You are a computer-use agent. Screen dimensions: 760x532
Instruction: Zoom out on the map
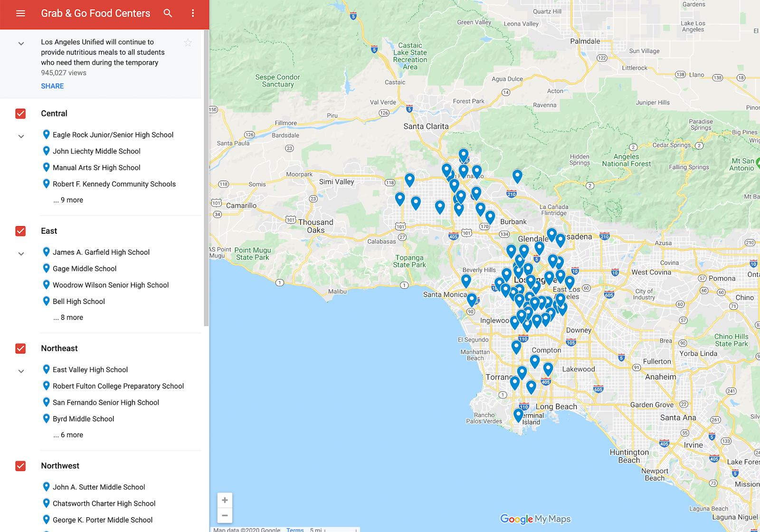tap(225, 515)
